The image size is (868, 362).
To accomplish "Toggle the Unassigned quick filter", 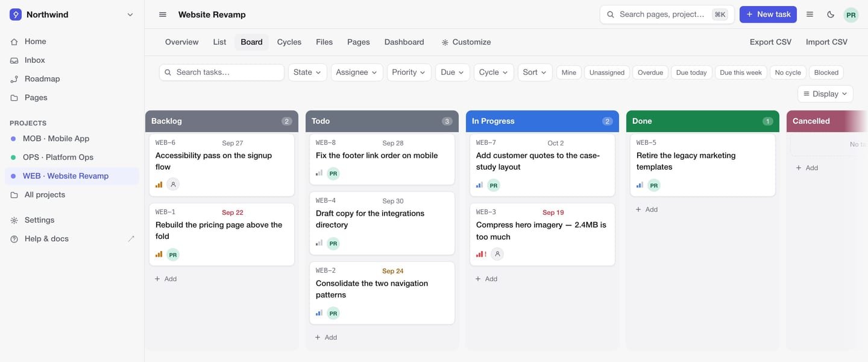I will (x=607, y=72).
